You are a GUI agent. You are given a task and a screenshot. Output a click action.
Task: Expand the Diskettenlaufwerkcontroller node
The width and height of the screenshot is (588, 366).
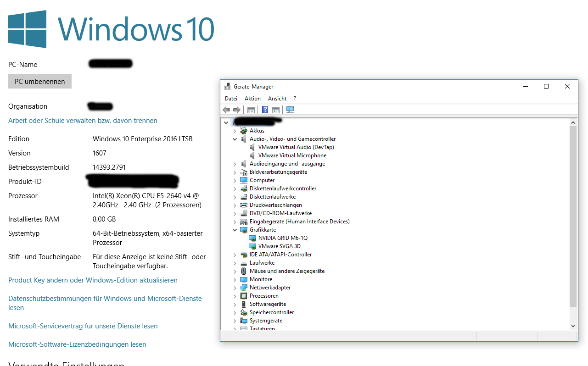click(235, 189)
